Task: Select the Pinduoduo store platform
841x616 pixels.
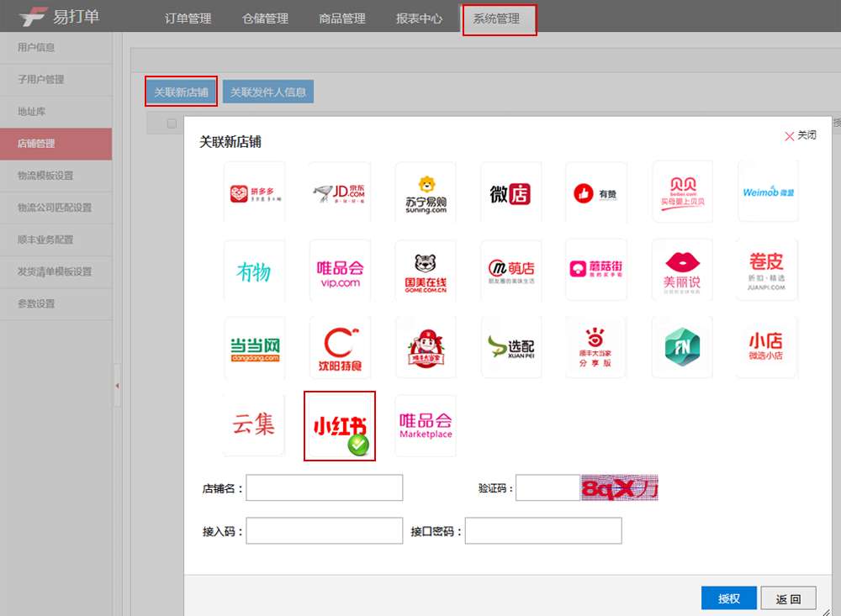Action: coord(254,192)
